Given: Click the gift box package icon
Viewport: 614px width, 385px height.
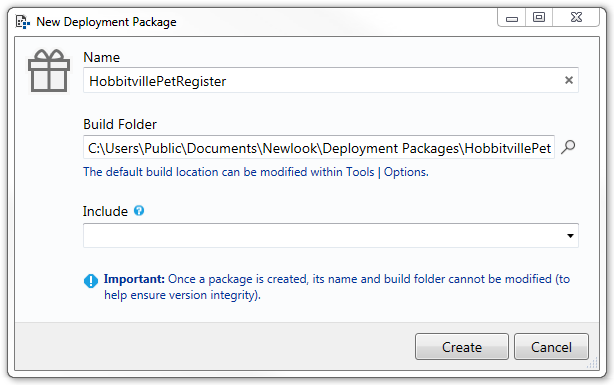Looking at the screenshot, I should pyautogui.click(x=49, y=71).
